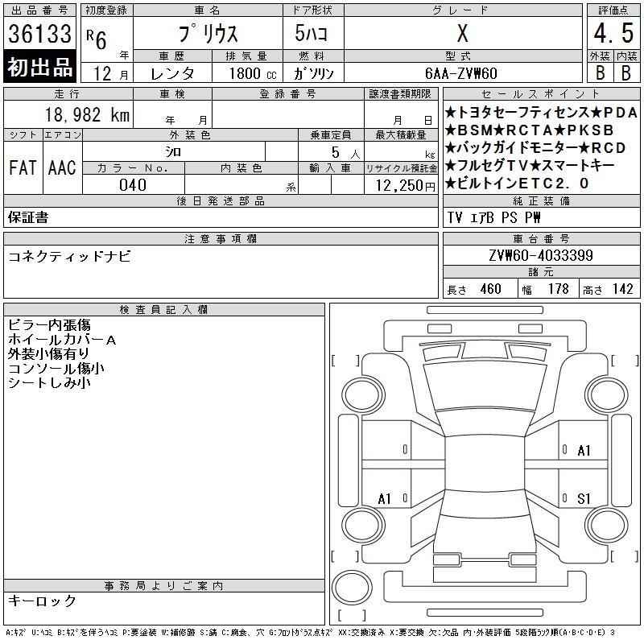
Task: Click the height value 高さ 142
Action: (608, 289)
